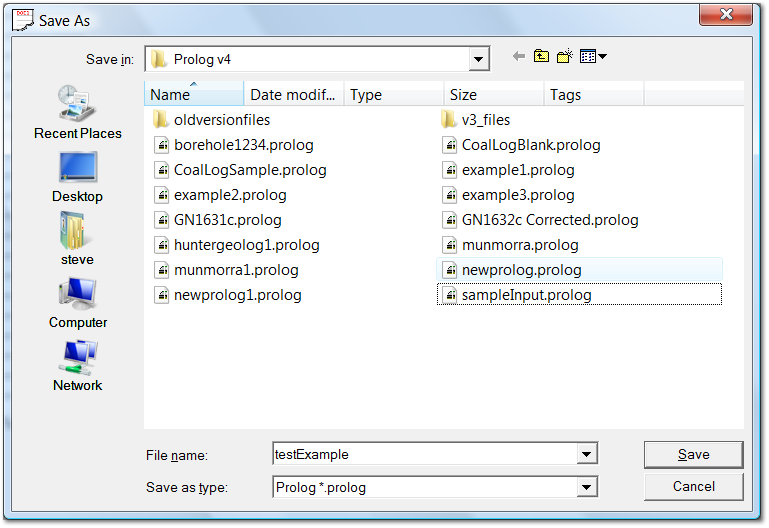Viewport: 769px width, 528px height.
Task: Open the oldversionfiles folder
Action: click(221, 120)
